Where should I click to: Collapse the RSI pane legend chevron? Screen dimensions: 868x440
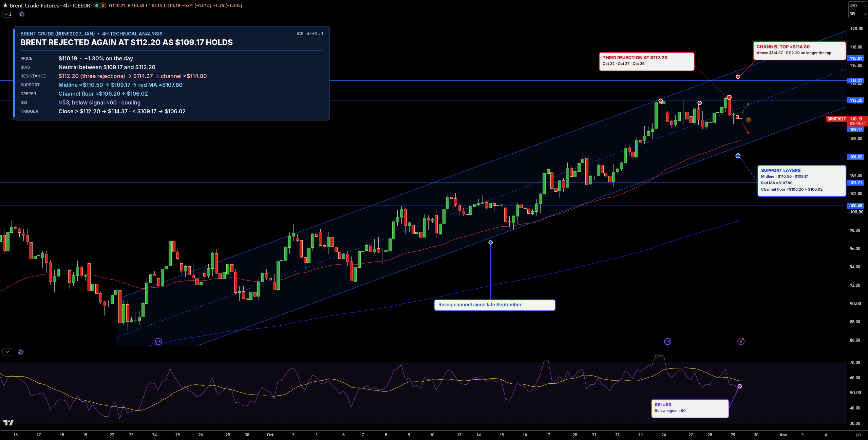click(x=7, y=352)
